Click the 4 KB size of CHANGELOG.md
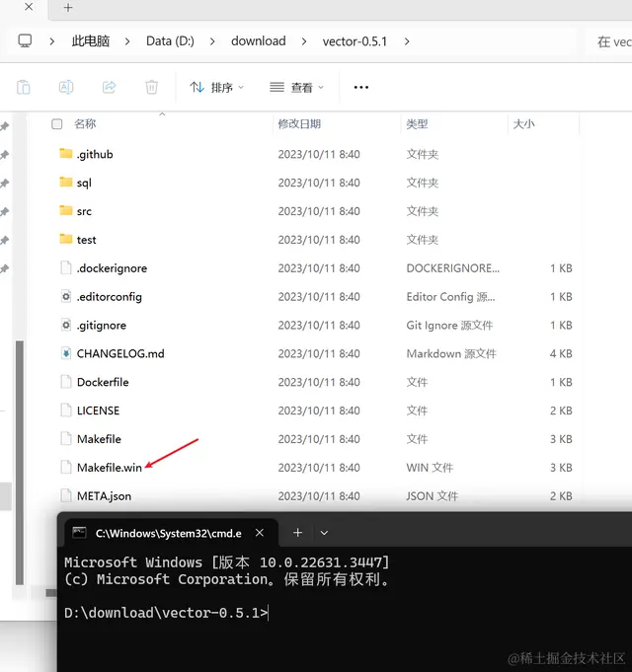 click(561, 353)
